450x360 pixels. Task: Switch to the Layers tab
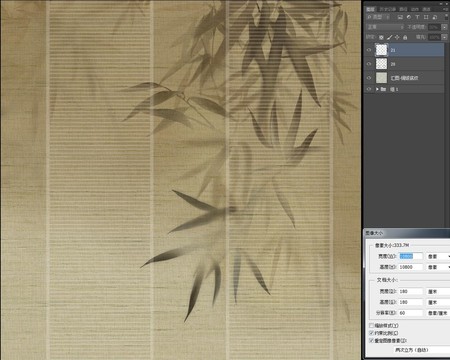point(371,9)
